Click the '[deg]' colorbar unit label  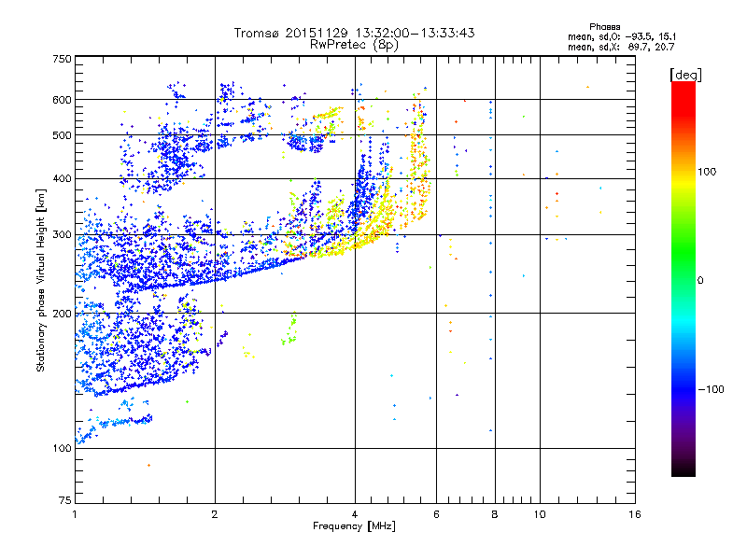tap(685, 75)
